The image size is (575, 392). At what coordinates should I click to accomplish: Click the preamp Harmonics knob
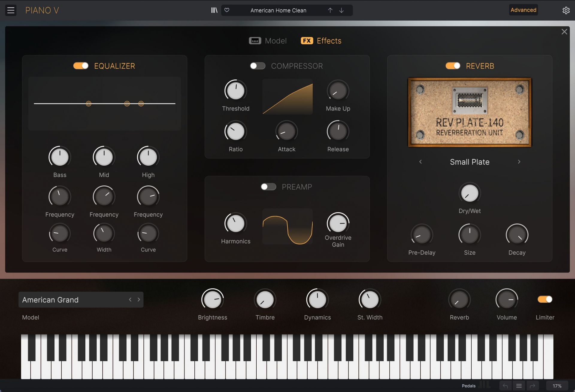236,223
